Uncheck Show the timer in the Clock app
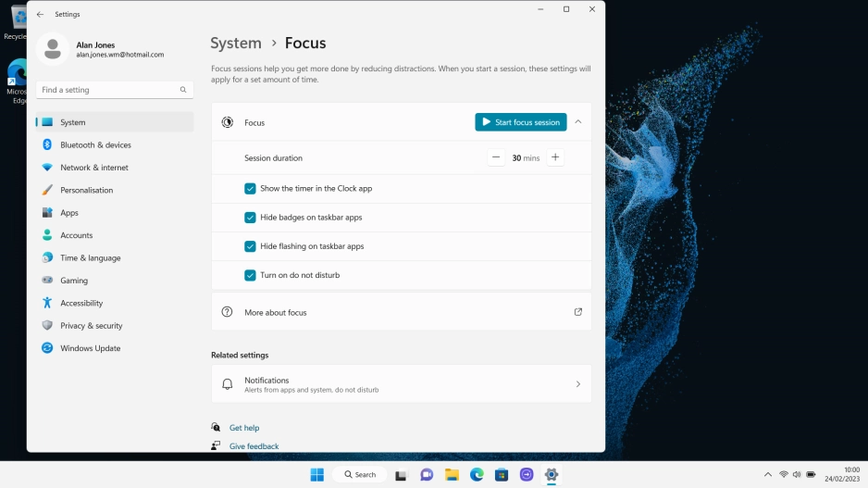Image resolution: width=868 pixels, height=488 pixels. tap(250, 188)
